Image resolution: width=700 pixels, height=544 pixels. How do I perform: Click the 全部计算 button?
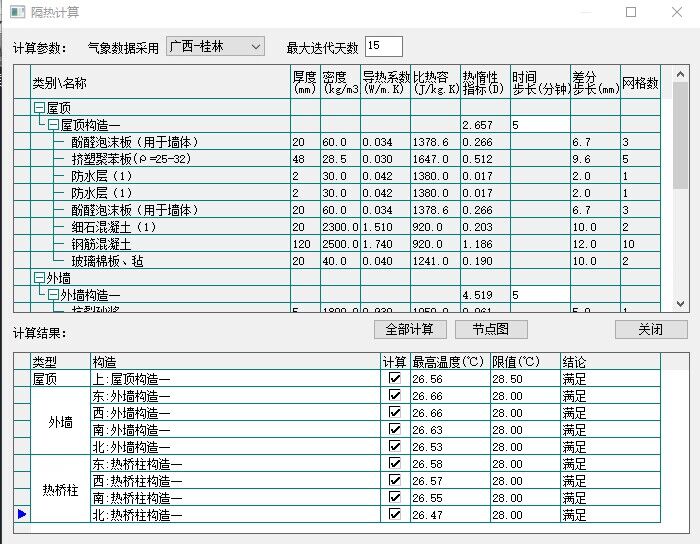click(409, 330)
